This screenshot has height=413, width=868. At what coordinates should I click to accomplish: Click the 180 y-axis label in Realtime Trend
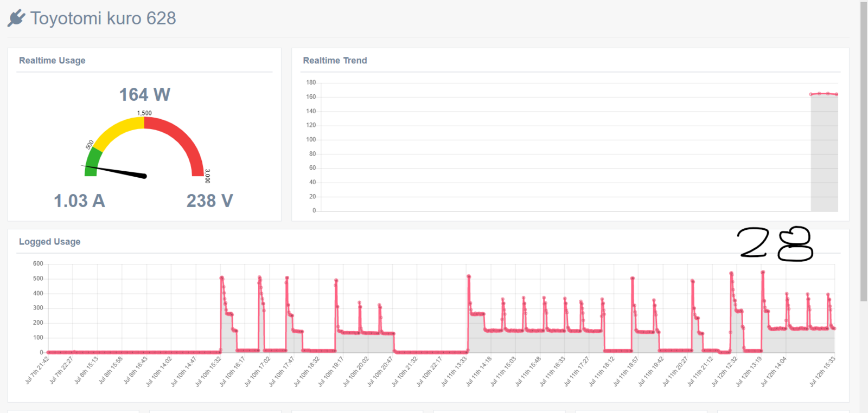[x=311, y=82]
